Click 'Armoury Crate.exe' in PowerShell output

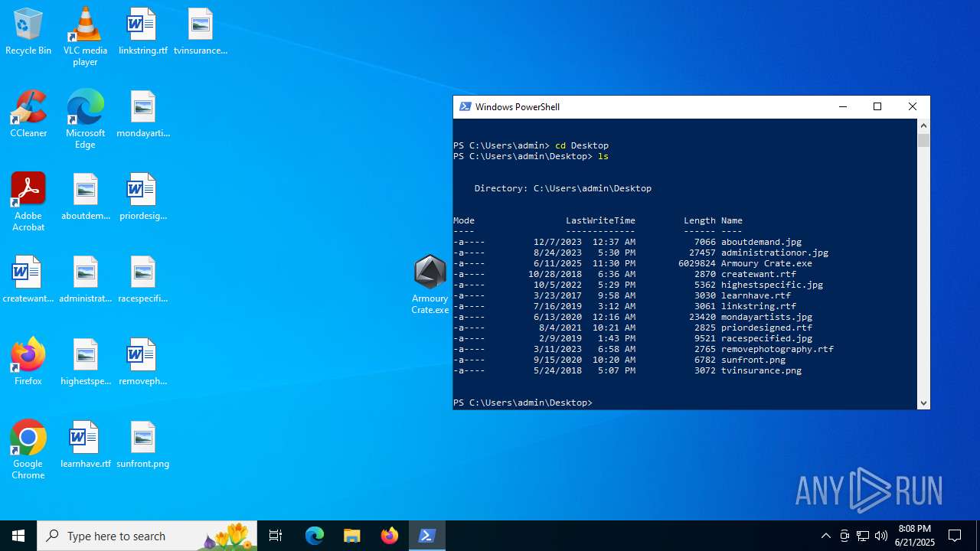[766, 263]
